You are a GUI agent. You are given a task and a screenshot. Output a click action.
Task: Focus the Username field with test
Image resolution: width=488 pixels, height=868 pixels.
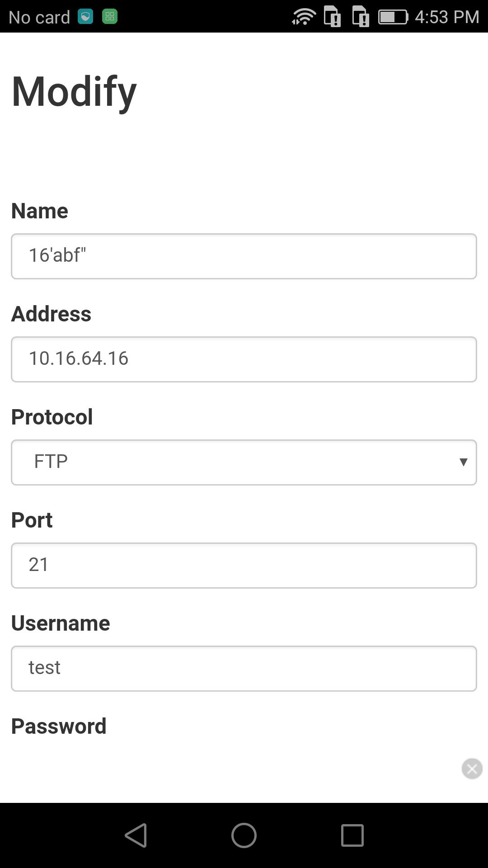pos(244,669)
